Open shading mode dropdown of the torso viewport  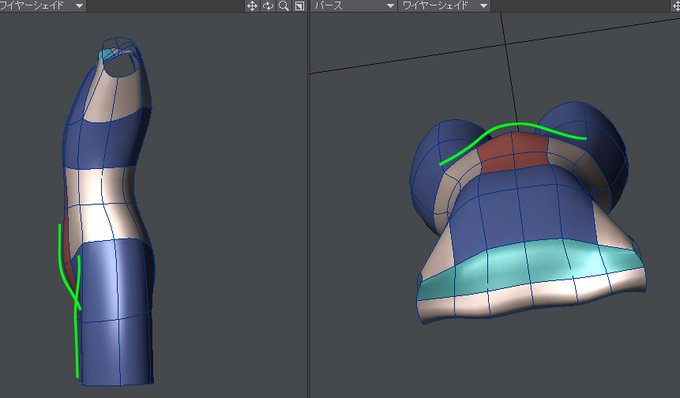(42, 6)
